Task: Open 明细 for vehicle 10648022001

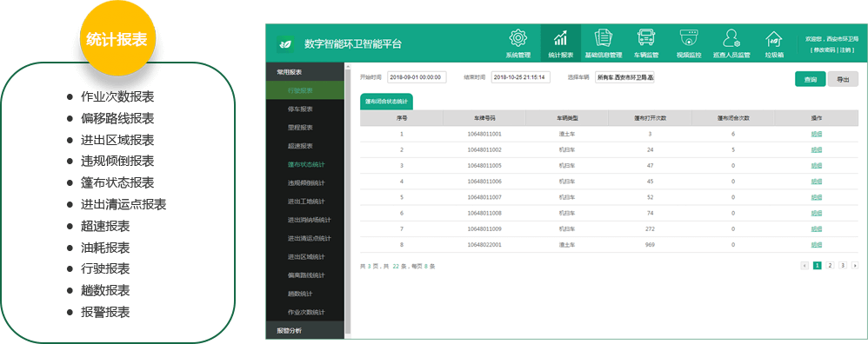Action: pos(817,244)
